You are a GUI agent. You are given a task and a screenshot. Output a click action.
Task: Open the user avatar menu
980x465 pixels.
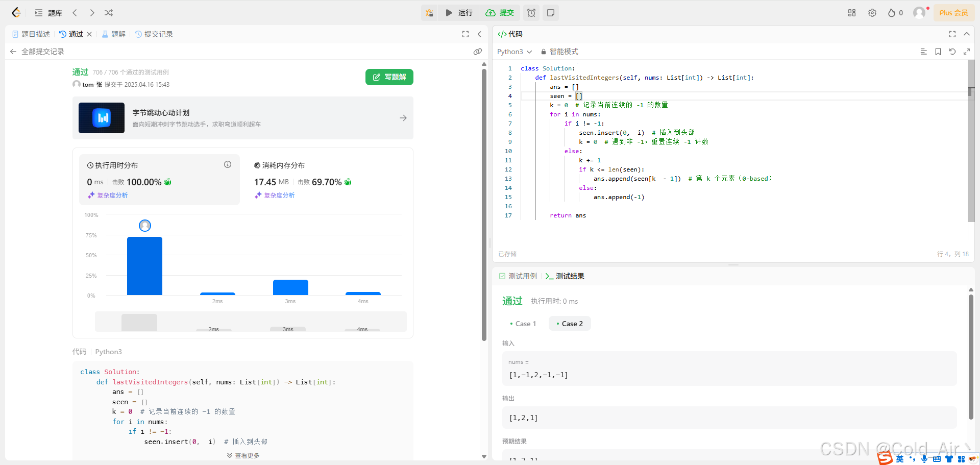pyautogui.click(x=919, y=13)
